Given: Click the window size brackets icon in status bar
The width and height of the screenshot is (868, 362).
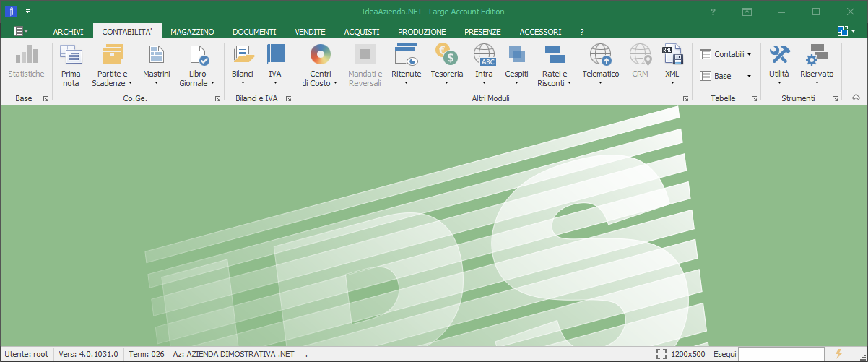Looking at the screenshot, I should tap(661, 354).
